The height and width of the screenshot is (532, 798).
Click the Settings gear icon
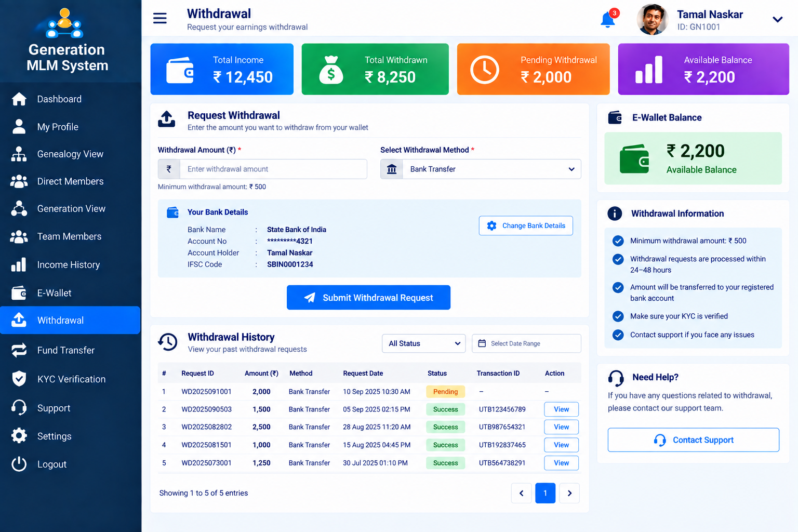(x=19, y=436)
